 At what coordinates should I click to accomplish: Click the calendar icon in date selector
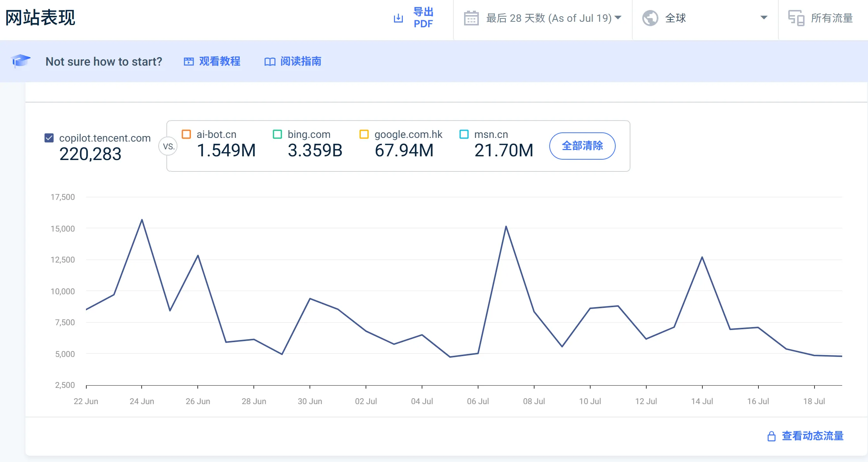[x=471, y=18]
